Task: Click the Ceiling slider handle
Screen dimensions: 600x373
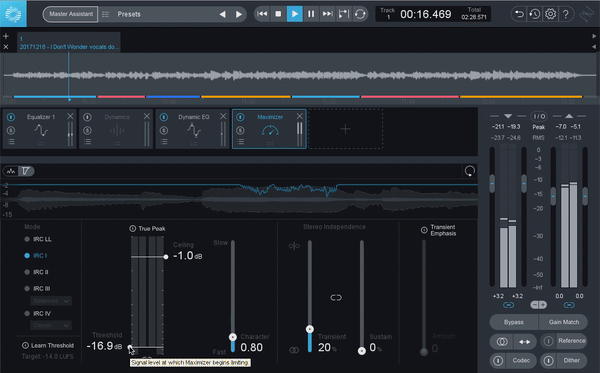Action: 166,257
